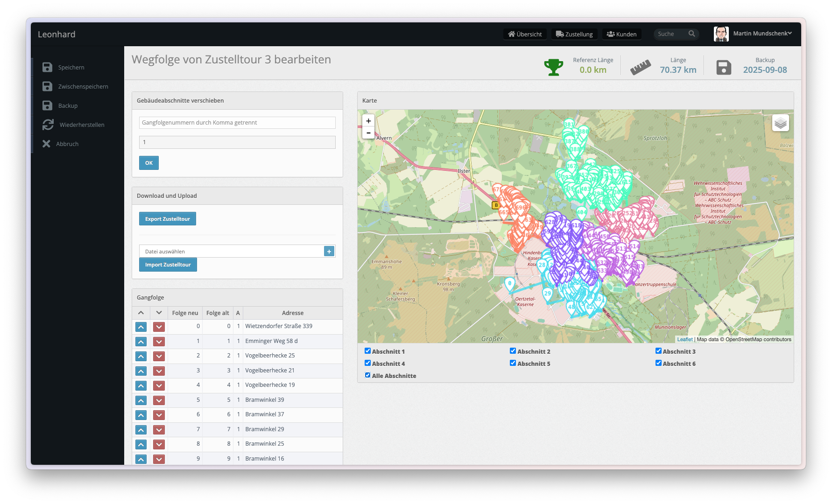
Task: Click the Abbruch X icon
Action: [46, 144]
